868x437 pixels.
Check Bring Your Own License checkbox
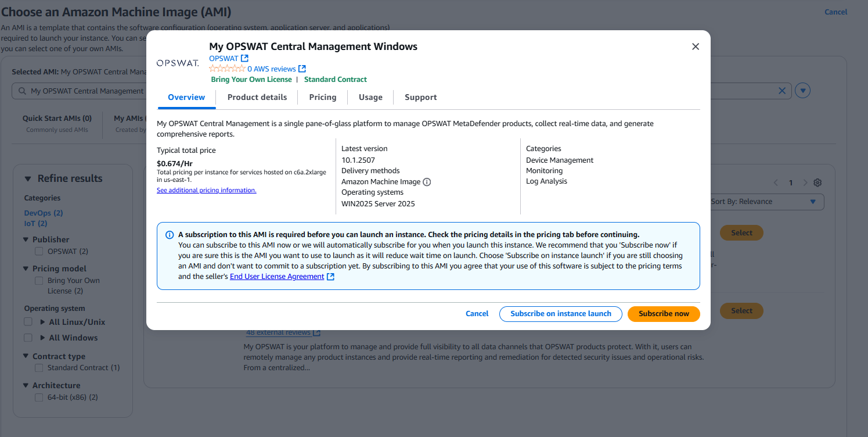click(x=39, y=281)
